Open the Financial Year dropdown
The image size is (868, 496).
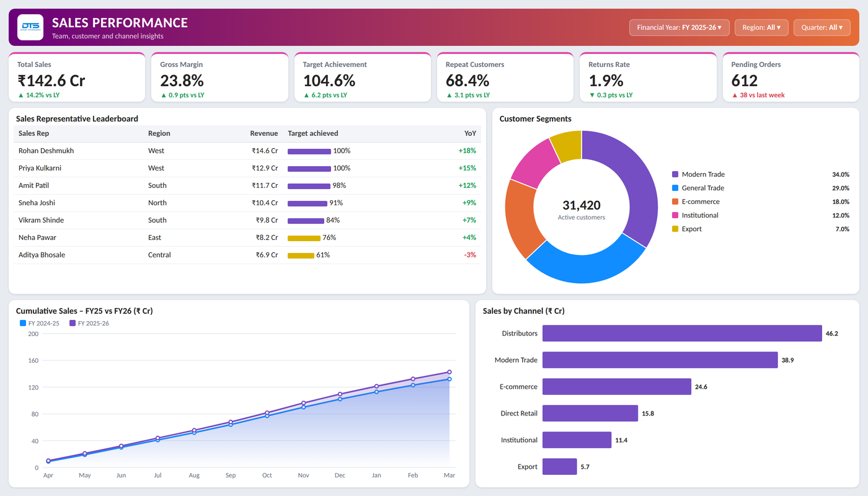680,27
